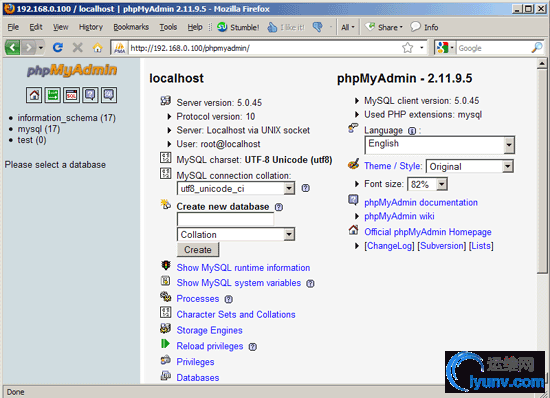Open Show MySQL runtime information link
This screenshot has width=550, height=398.
coord(243,268)
